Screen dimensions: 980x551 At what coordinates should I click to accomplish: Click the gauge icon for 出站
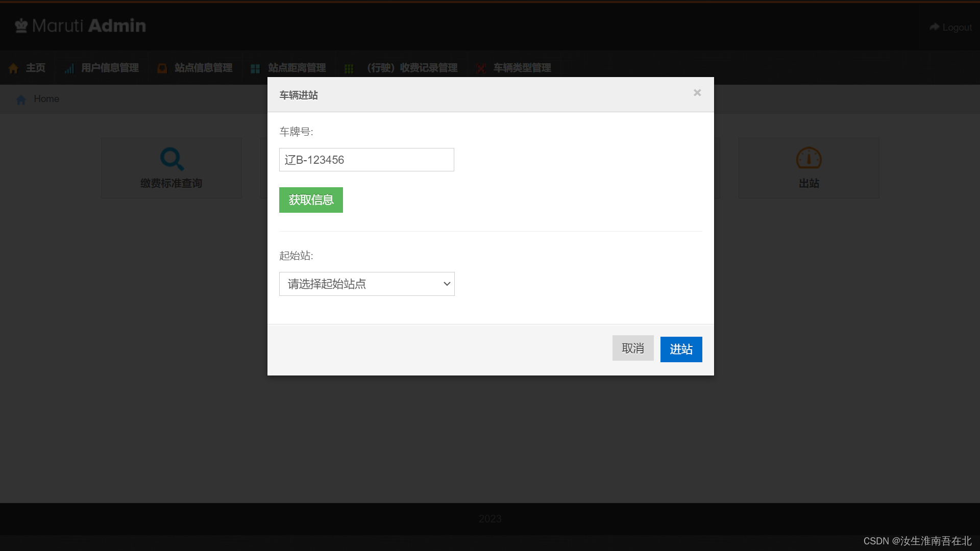point(808,158)
